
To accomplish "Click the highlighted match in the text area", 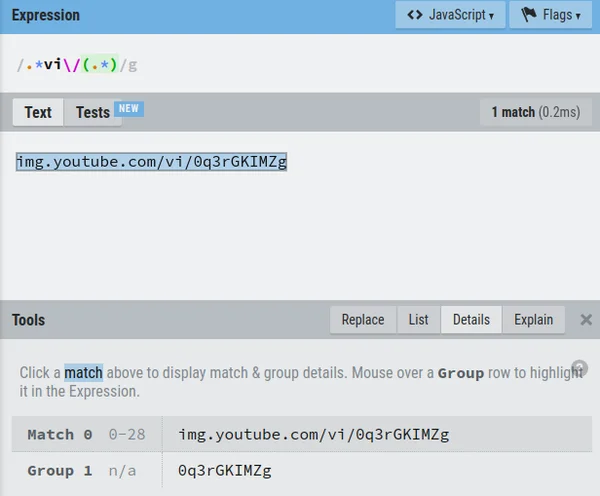I will [151, 162].
